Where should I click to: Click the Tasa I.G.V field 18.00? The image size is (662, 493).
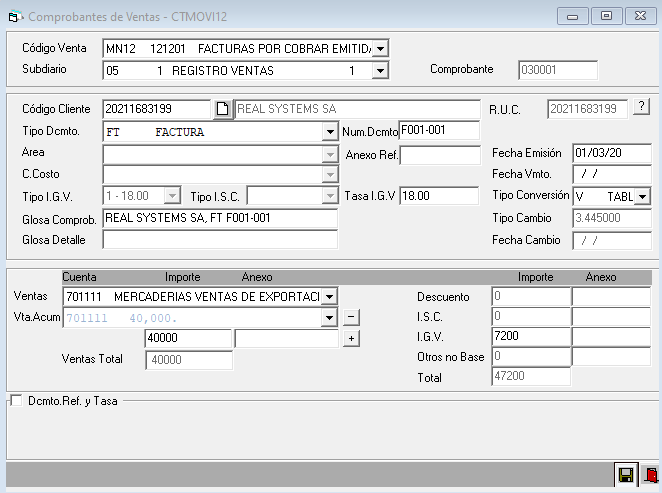coord(439,196)
